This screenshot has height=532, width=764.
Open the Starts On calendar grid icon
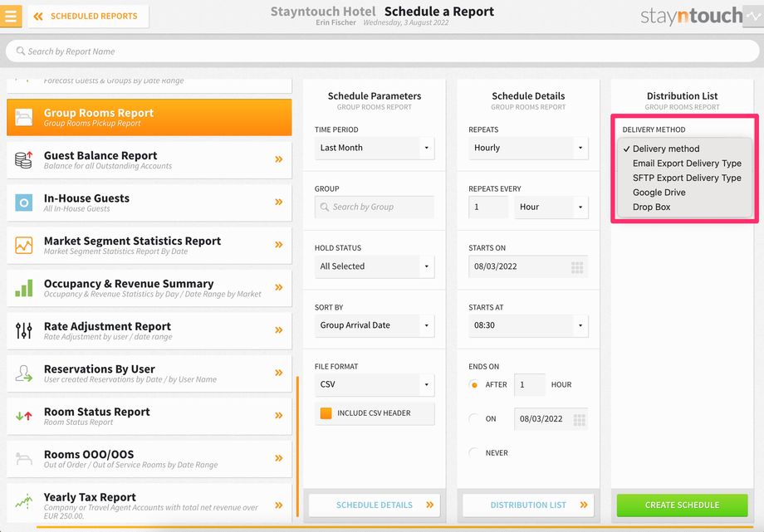click(x=577, y=267)
